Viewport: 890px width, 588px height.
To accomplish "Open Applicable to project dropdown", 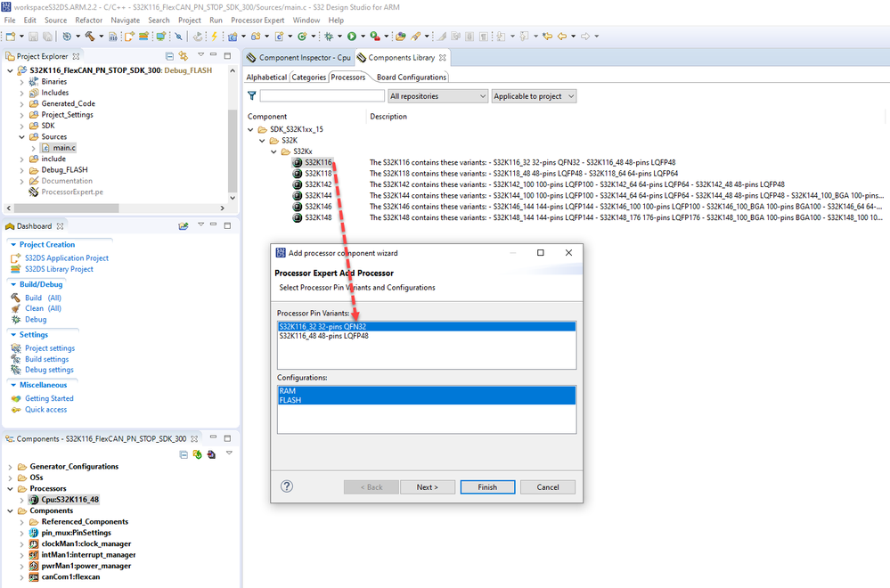I will (x=534, y=96).
